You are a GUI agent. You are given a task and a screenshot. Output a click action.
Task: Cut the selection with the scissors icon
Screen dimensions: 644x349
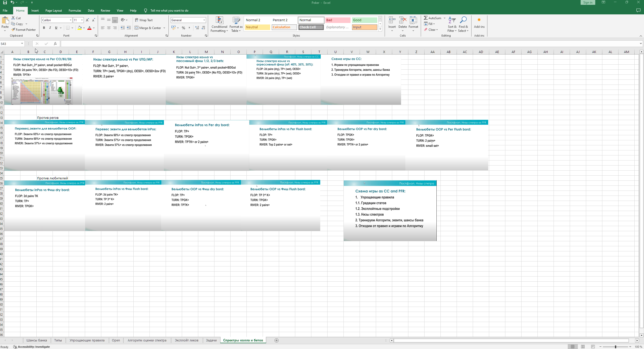[x=13, y=18]
